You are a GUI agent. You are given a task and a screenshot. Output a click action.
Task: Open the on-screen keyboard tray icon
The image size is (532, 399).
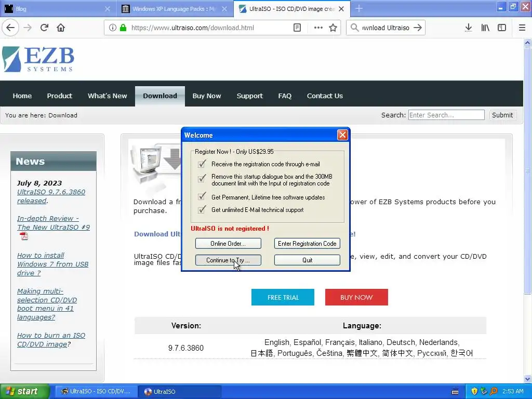click(x=455, y=392)
